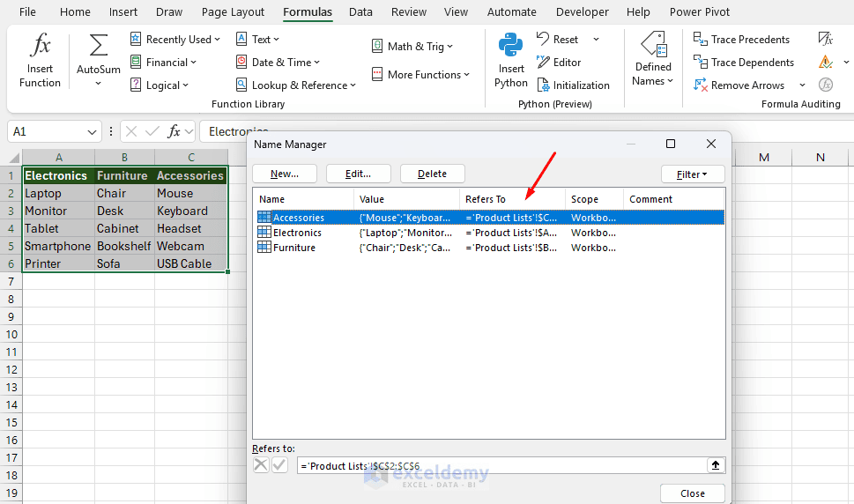
Task: Switch to the Home tab
Action: pos(75,12)
